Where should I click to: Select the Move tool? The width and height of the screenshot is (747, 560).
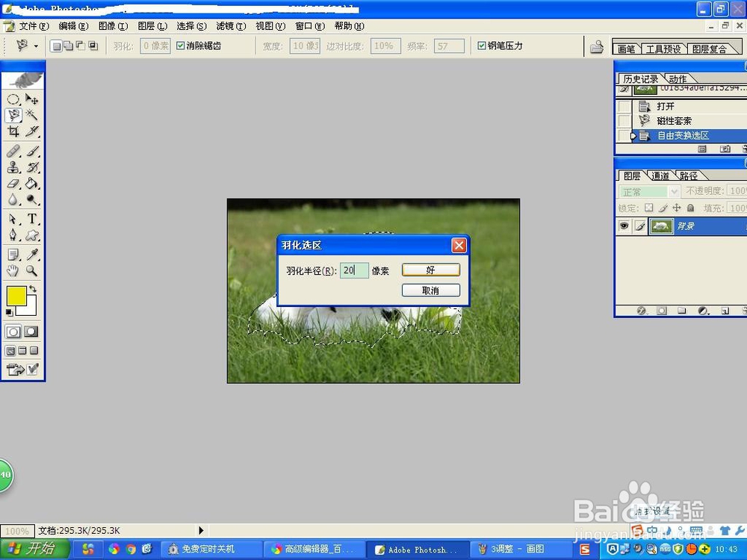pos(32,99)
